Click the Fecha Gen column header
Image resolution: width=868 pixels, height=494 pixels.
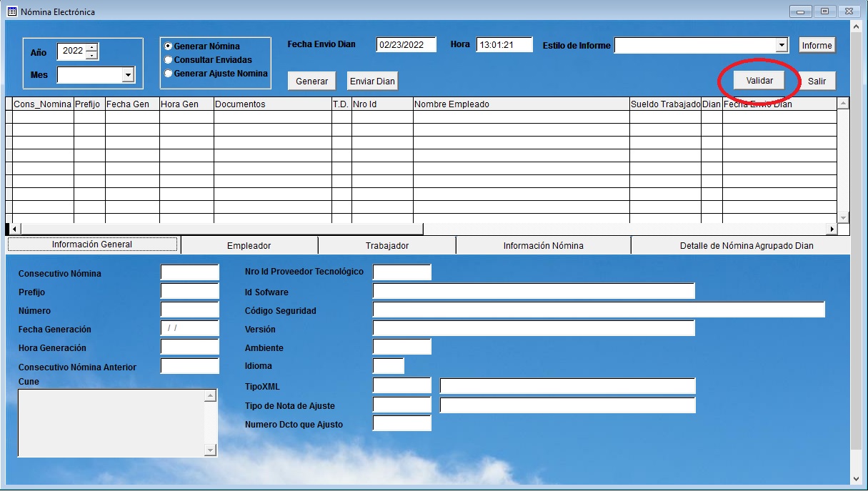[x=132, y=104]
